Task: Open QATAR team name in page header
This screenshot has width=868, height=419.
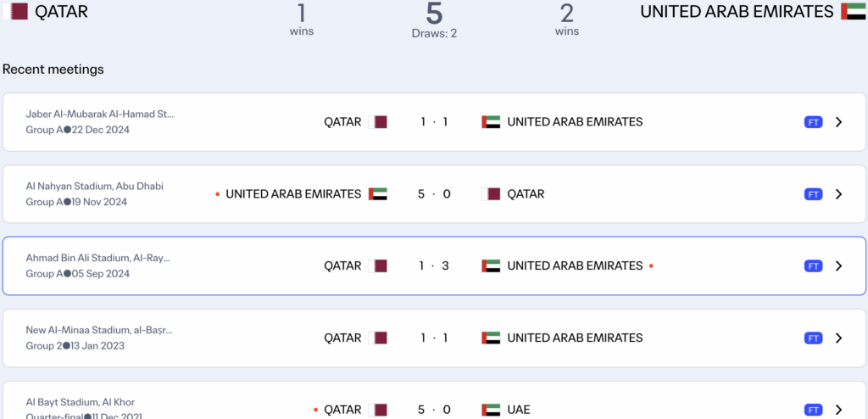Action: 61,12
